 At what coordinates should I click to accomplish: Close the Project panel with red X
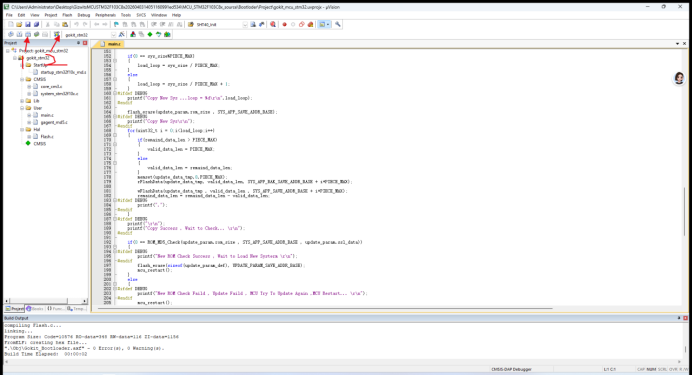(85, 43)
